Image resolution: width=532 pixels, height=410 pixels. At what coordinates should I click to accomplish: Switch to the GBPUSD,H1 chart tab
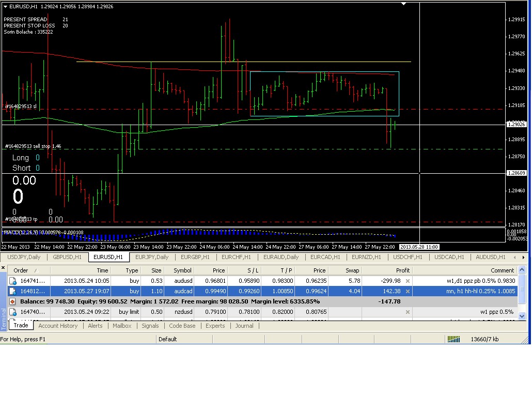67,257
